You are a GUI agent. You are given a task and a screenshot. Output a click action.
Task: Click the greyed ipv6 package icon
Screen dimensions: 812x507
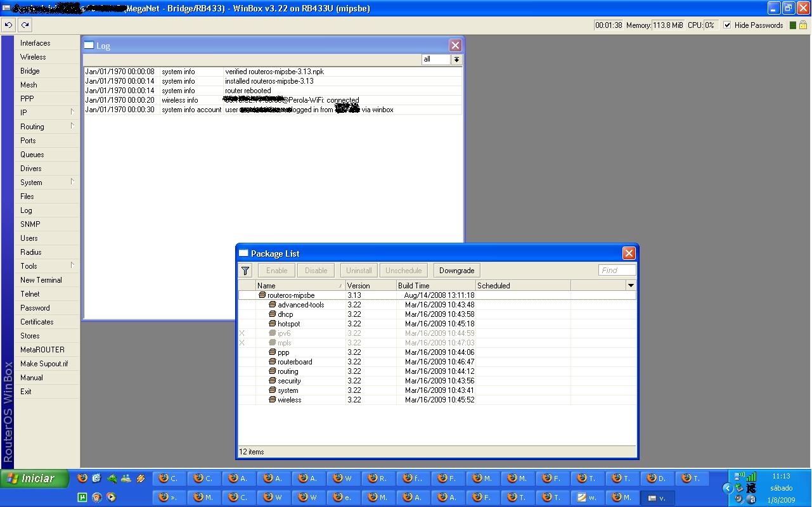pyautogui.click(x=272, y=333)
